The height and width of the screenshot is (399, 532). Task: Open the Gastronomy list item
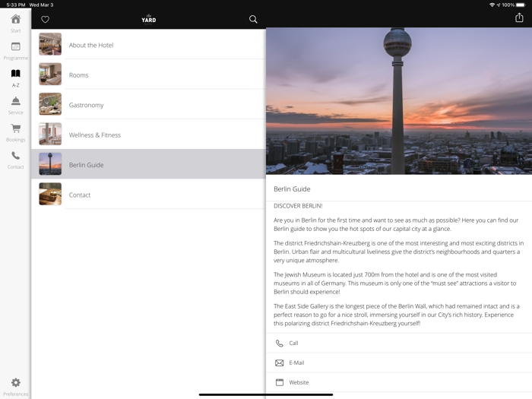tap(148, 105)
